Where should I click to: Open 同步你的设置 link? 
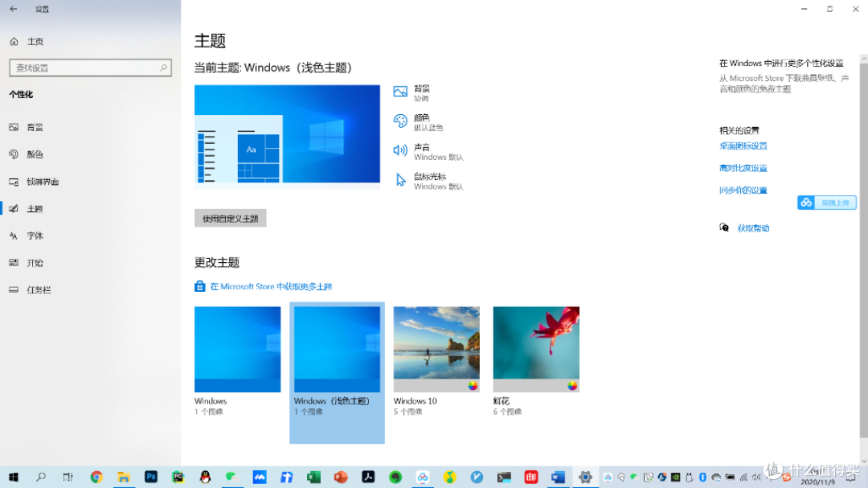click(x=743, y=191)
